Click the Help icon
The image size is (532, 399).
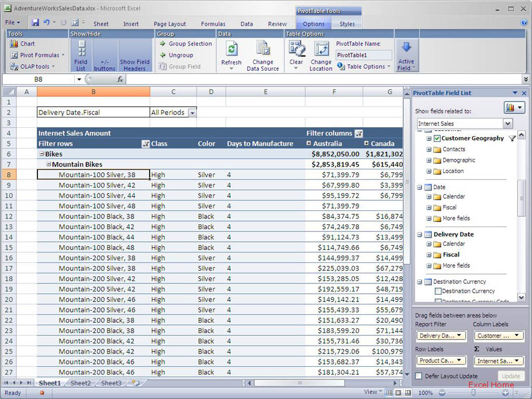(524, 23)
